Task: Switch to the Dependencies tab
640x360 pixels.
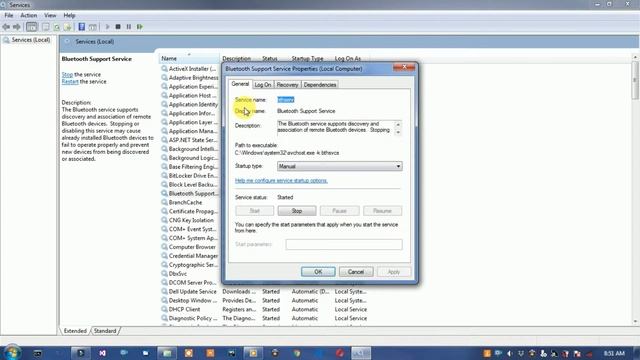Action: [320, 85]
